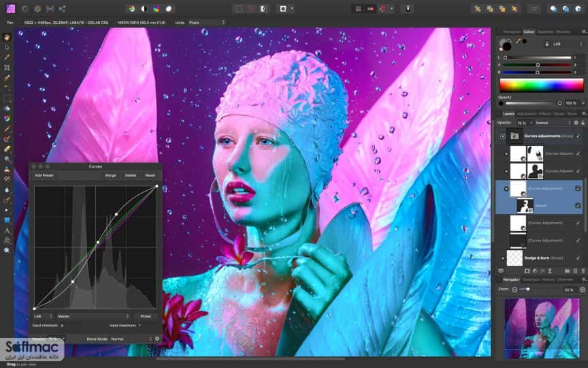Screen dimensions: 588x368
Task: Toggle visibility of Dodge & burn group
Action: tap(578, 258)
